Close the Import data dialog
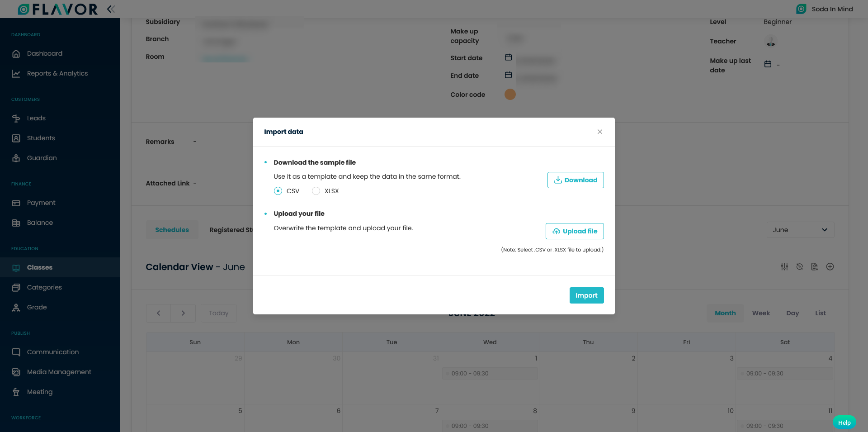868x432 pixels. click(x=600, y=132)
